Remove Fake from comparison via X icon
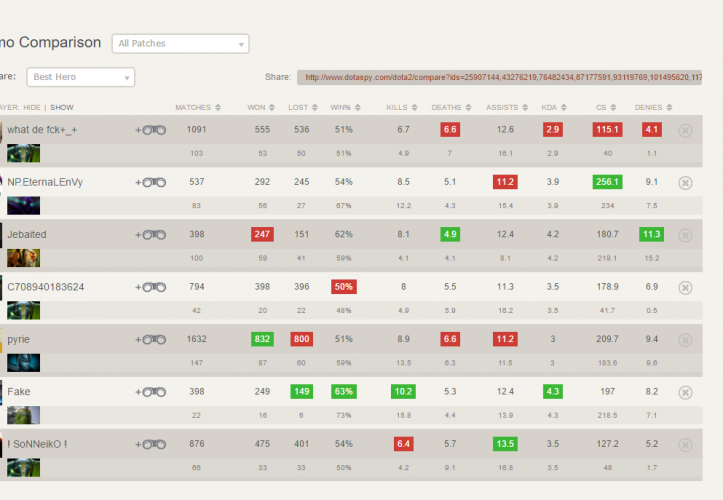This screenshot has height=500, width=723. 685,392
